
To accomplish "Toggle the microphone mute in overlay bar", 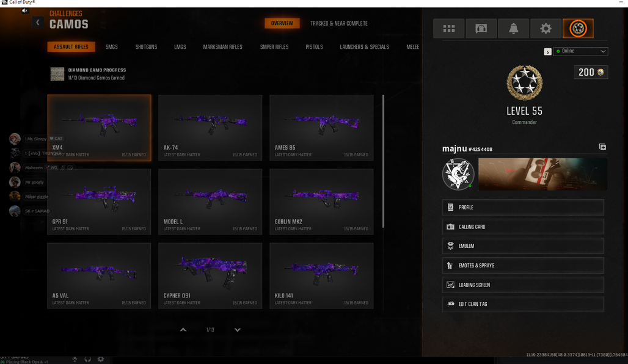I will [75, 359].
